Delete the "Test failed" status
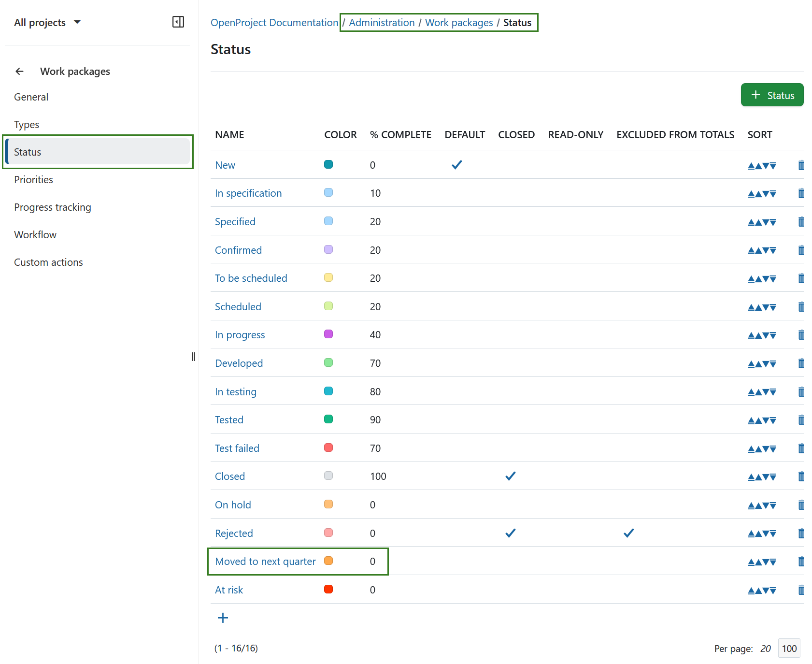812x664 pixels. (801, 448)
